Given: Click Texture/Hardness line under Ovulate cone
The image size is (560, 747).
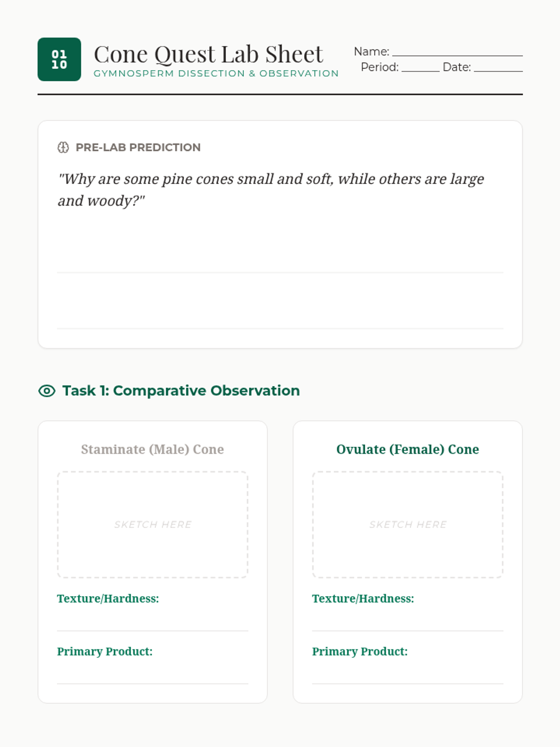Looking at the screenshot, I should [408, 631].
